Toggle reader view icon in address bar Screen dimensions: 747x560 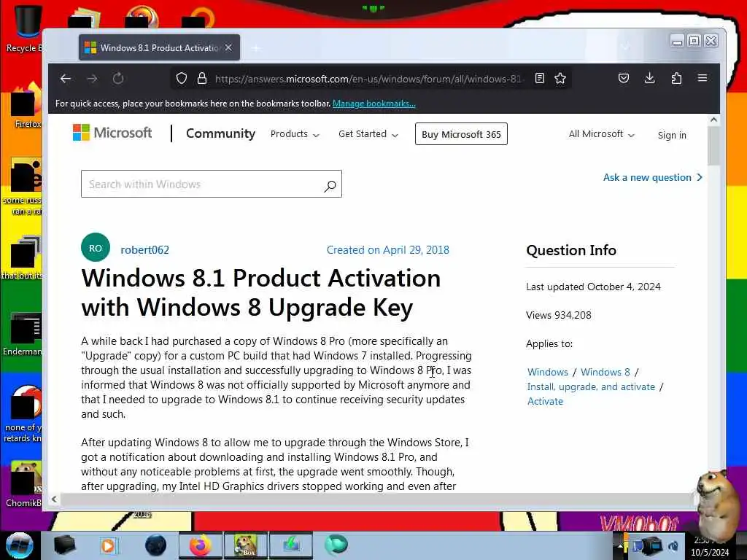[x=539, y=79]
